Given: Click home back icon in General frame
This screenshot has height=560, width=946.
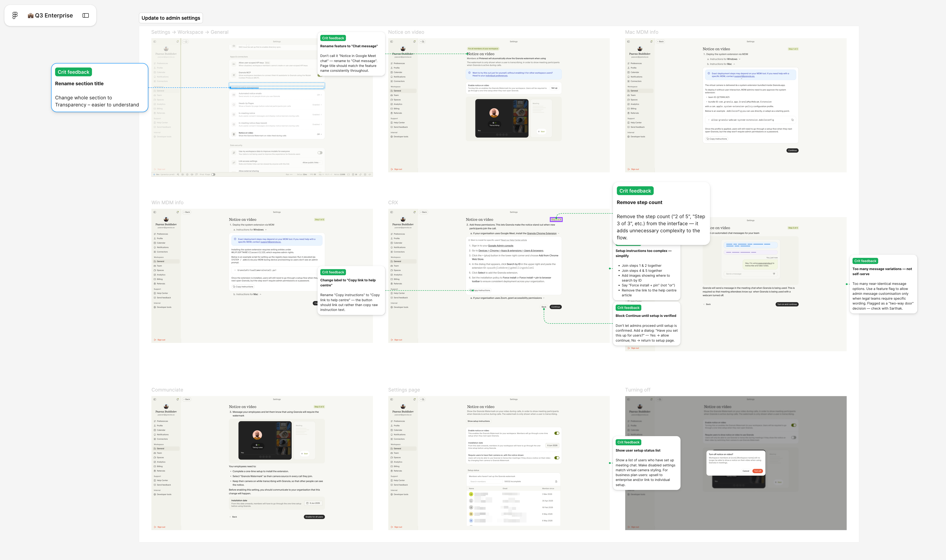Looking at the screenshot, I should point(185,42).
